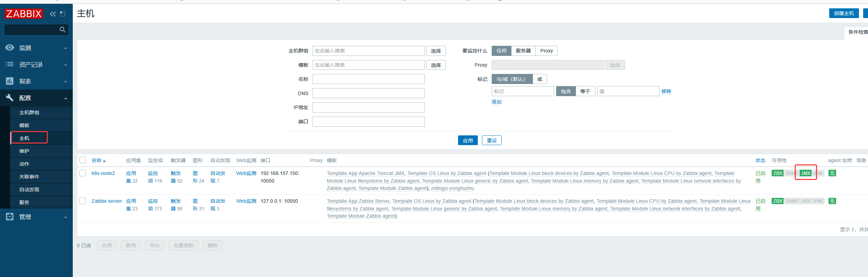Tick the checkbox for k8s-node2

tap(82, 173)
